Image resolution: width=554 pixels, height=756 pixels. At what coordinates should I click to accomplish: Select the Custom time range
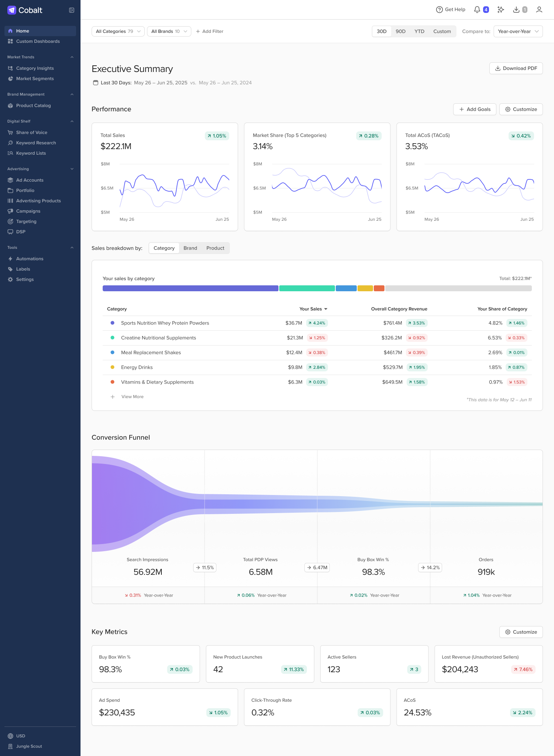tap(442, 31)
